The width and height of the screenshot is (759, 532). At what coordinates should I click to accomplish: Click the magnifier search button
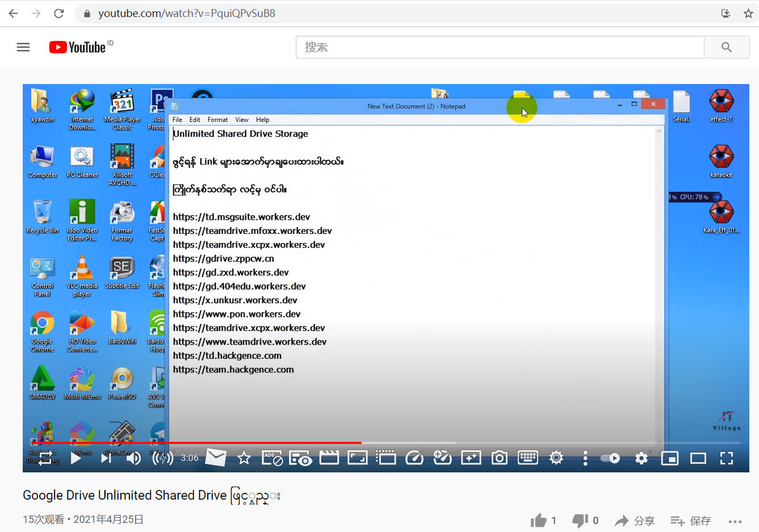pos(727,47)
